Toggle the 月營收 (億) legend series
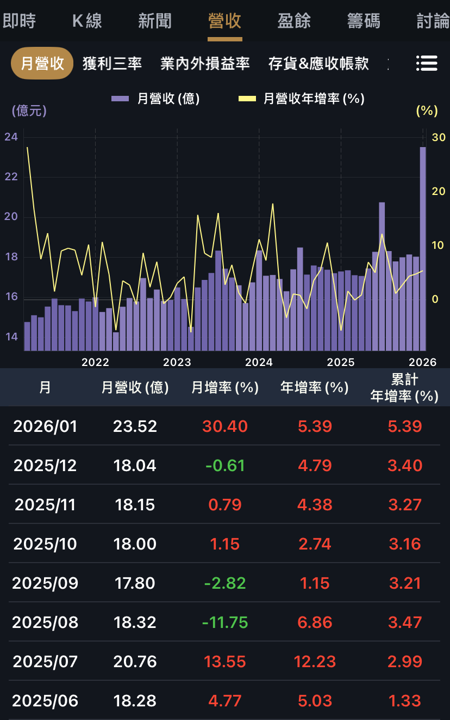 click(x=156, y=99)
